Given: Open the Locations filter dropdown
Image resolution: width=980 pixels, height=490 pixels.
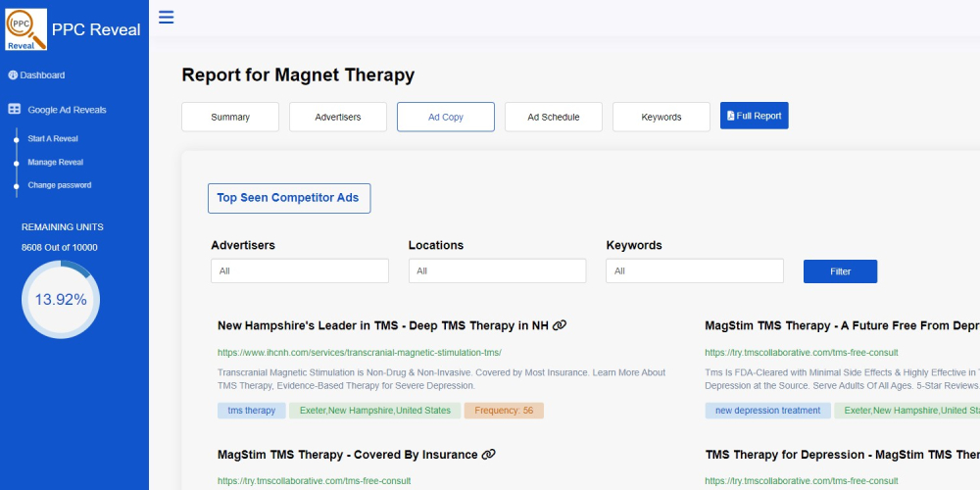Looking at the screenshot, I should [x=497, y=271].
